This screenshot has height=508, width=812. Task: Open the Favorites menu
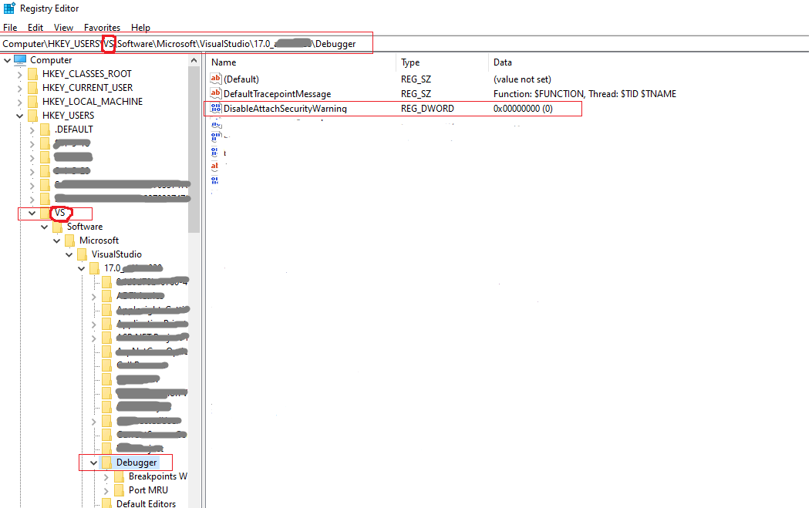point(102,28)
